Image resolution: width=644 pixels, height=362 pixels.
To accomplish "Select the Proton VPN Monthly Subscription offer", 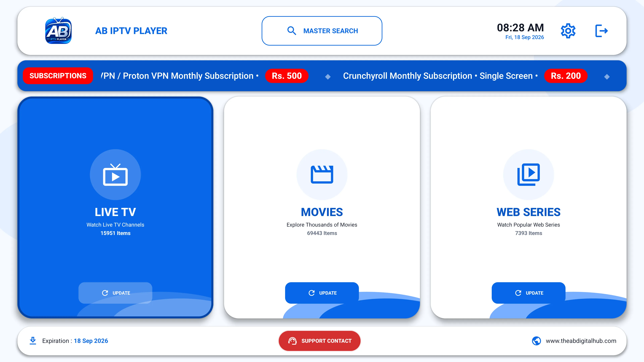I will [179, 76].
